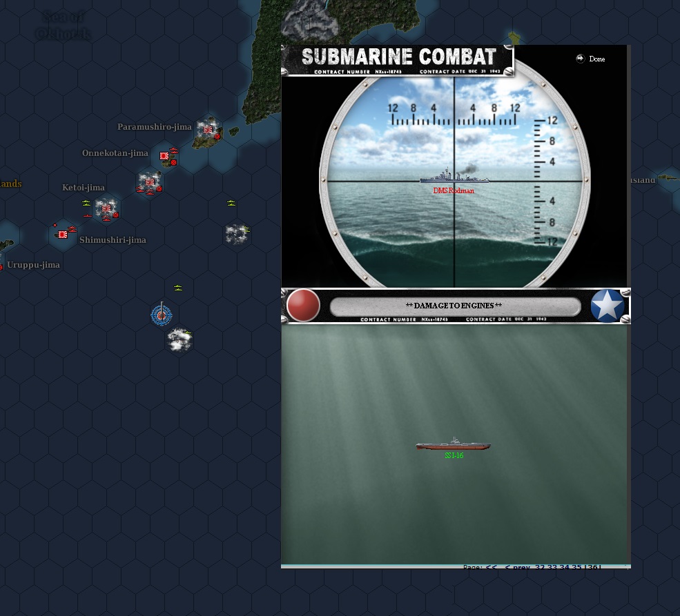The image size is (680, 616).
Task: Click the Shimushiri-jima map label
Action: click(113, 240)
